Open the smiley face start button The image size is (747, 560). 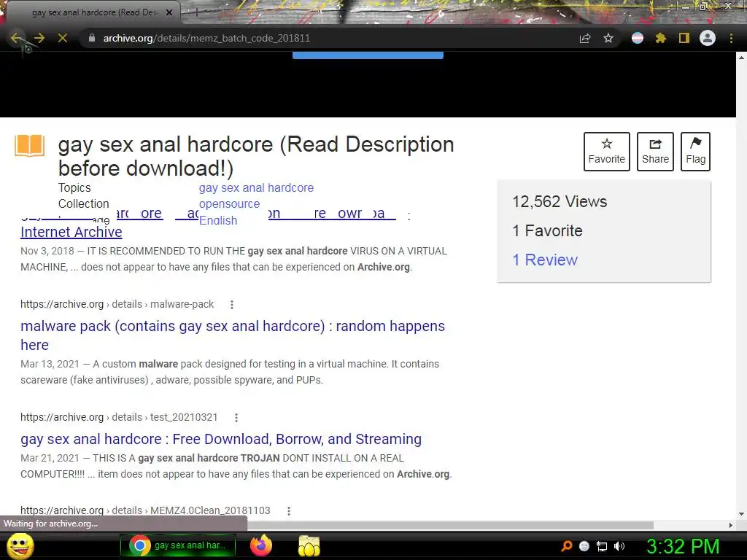(x=21, y=546)
